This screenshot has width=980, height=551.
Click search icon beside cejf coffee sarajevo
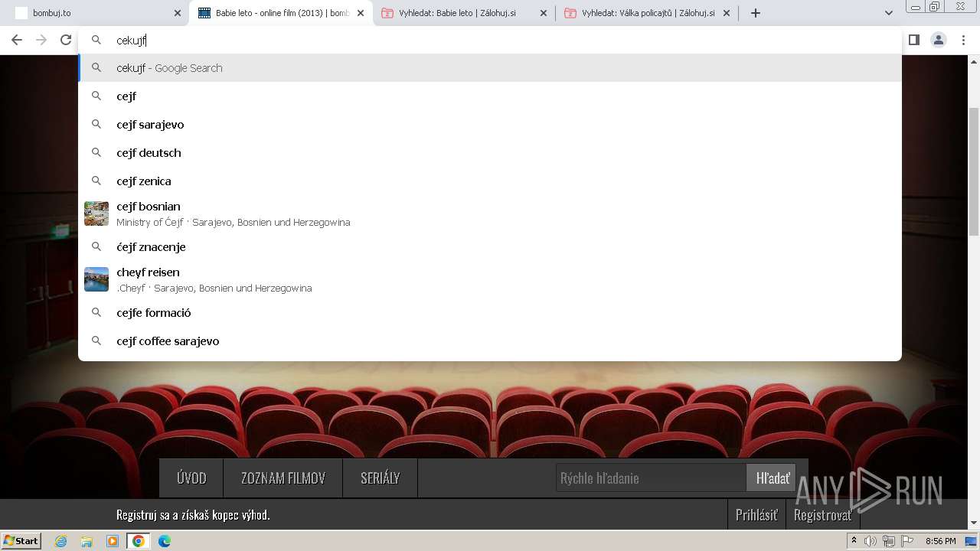[x=96, y=341]
